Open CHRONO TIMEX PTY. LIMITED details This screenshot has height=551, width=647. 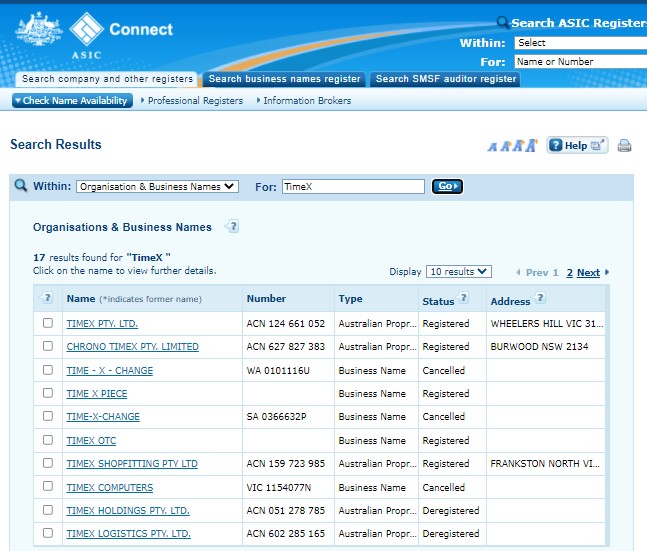tap(132, 347)
